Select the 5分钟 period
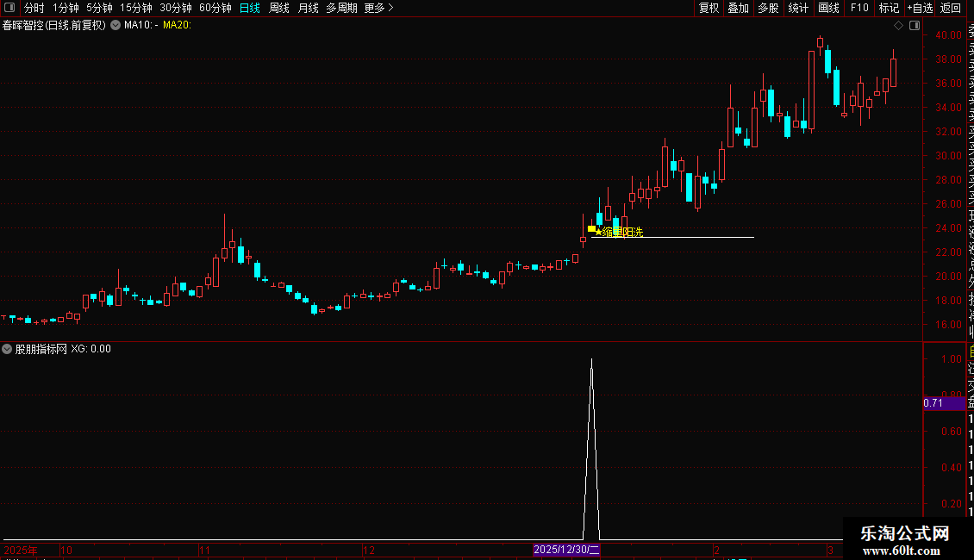Viewport: 974px width, 560px height. click(99, 8)
